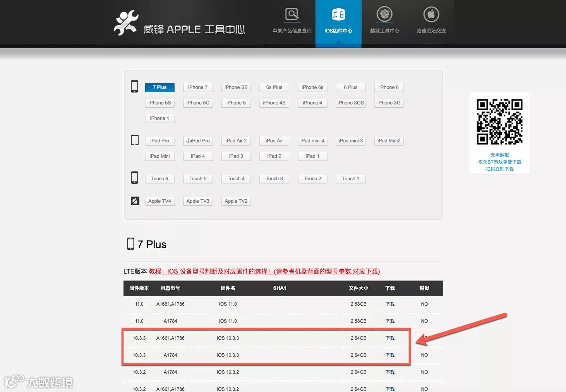Select the 7 Plus device button
Screen dimensions: 566x392
160,87
